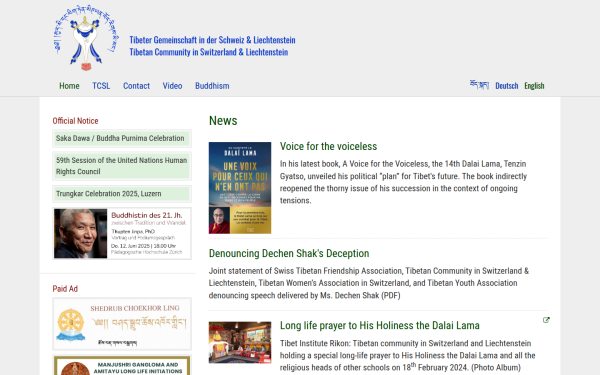Click the Official Notice section heading

[x=75, y=121]
